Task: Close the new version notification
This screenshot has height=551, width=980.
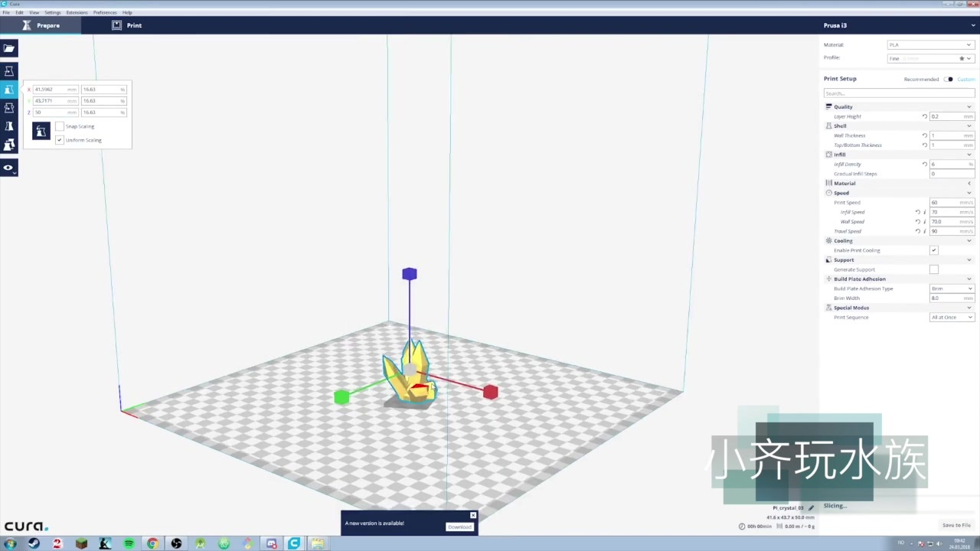Action: [x=473, y=515]
